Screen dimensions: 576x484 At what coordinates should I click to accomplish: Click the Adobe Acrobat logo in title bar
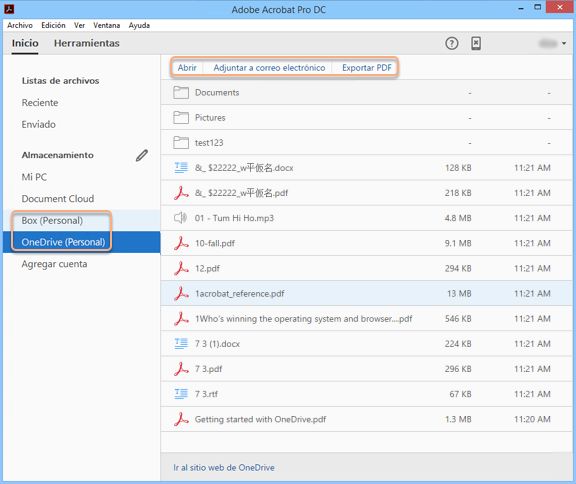tap(9, 9)
